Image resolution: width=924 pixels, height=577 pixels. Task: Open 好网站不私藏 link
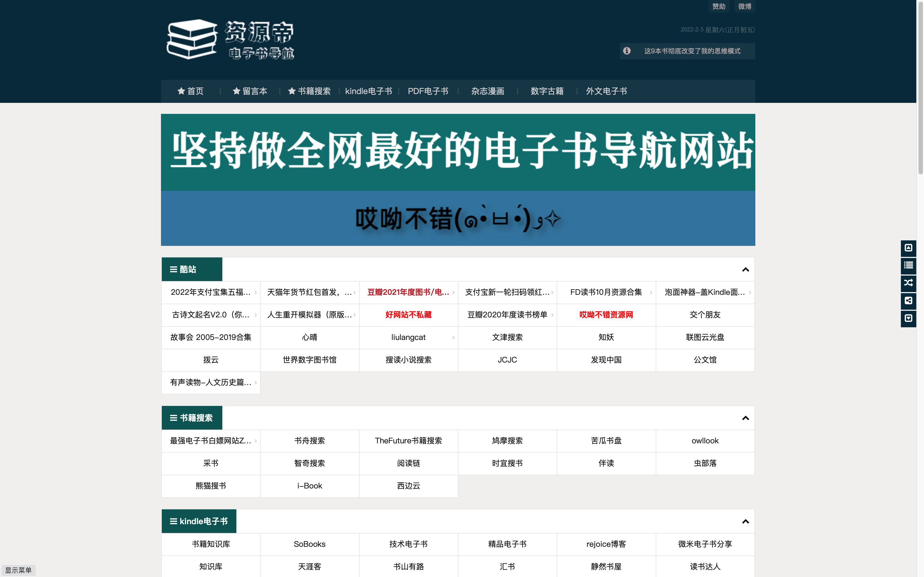tap(408, 315)
